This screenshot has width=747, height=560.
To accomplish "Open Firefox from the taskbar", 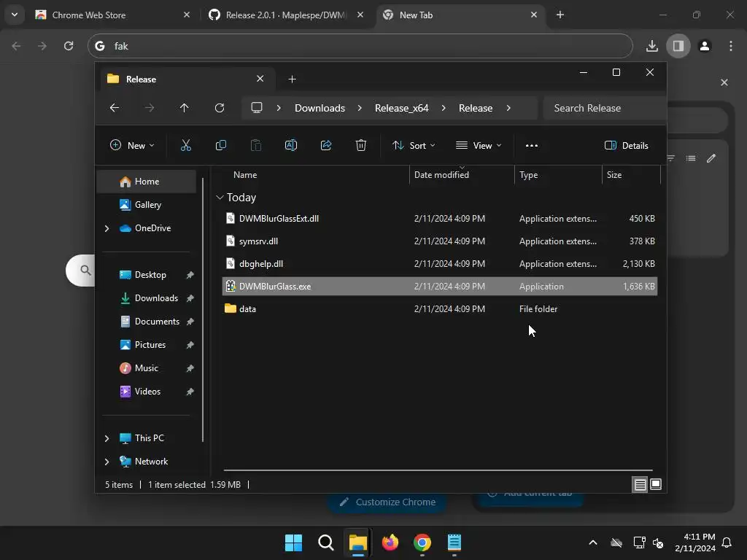I will tap(390, 542).
